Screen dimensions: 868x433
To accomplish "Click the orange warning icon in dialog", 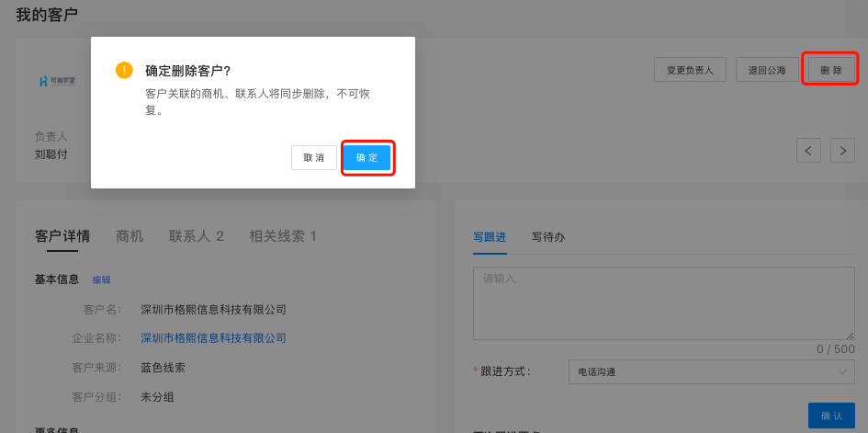I will pos(124,71).
